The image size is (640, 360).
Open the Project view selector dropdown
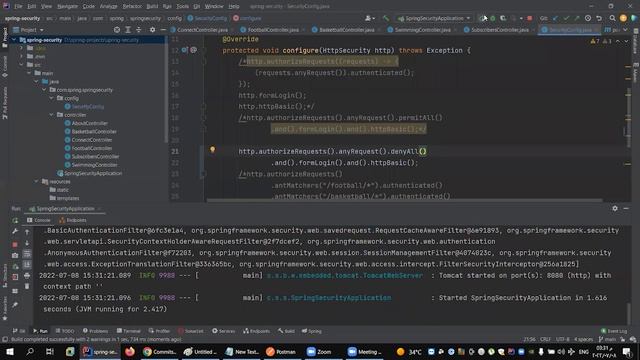pos(28,30)
